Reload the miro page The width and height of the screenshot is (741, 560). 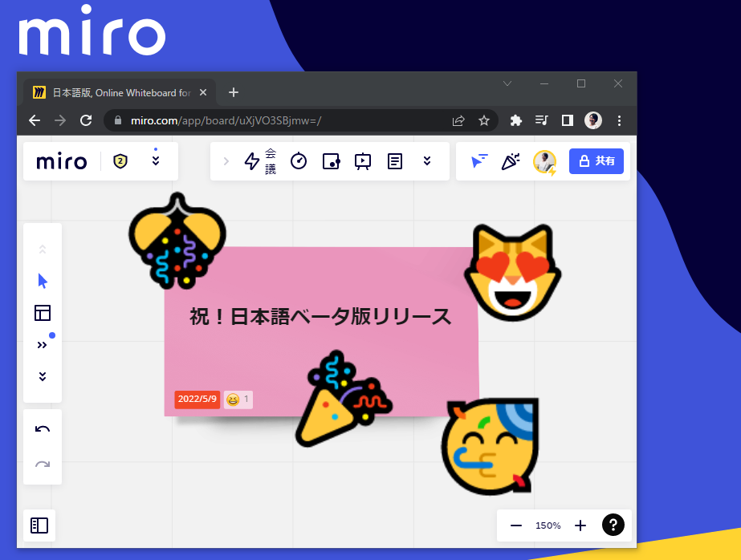pos(86,120)
